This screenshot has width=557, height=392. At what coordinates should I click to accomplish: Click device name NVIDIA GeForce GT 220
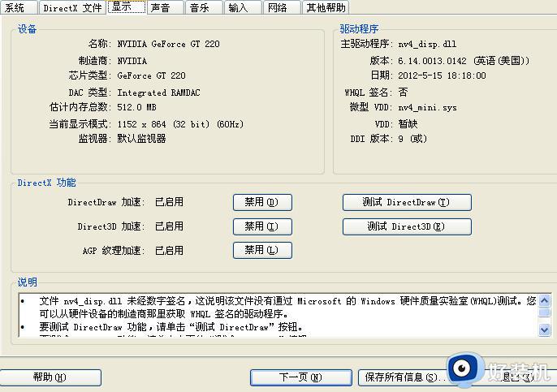pyautogui.click(x=168, y=44)
